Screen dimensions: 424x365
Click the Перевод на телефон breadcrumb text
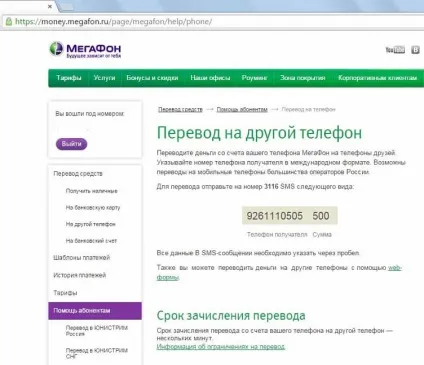pyautogui.click(x=308, y=109)
